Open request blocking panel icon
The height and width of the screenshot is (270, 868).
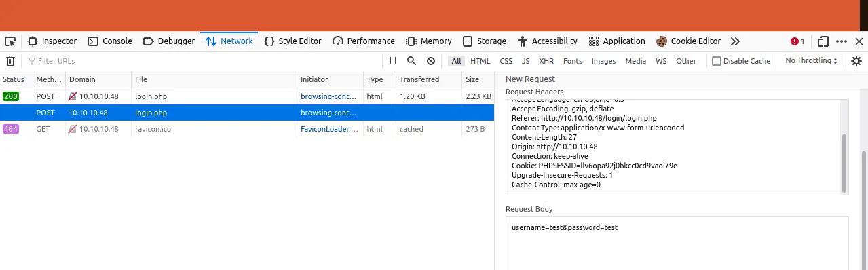[x=430, y=61]
